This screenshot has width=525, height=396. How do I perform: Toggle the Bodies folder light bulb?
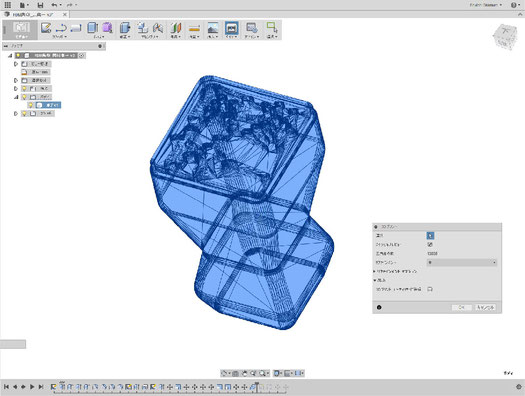24,97
